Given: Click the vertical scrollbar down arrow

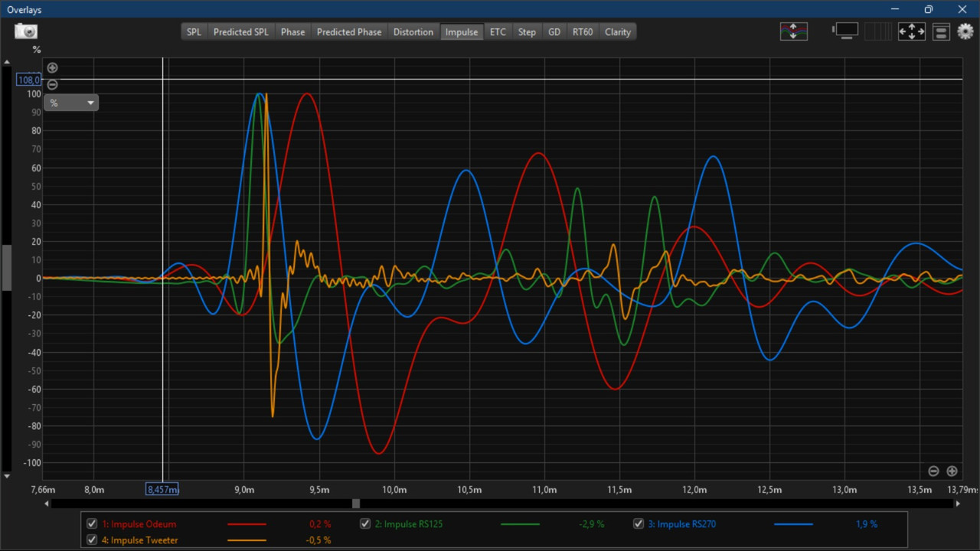Looking at the screenshot, I should click(7, 476).
